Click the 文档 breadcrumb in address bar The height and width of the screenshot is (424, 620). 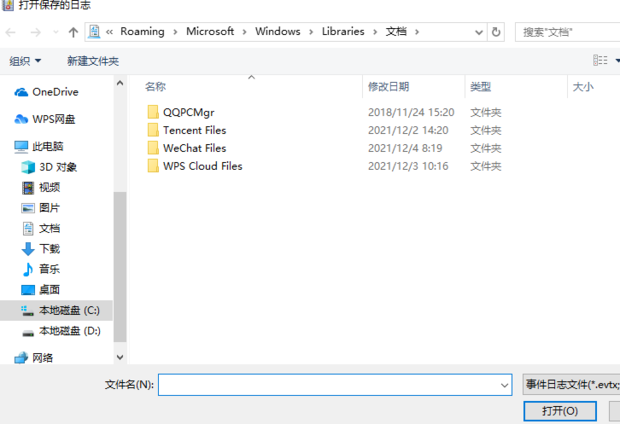(x=396, y=31)
